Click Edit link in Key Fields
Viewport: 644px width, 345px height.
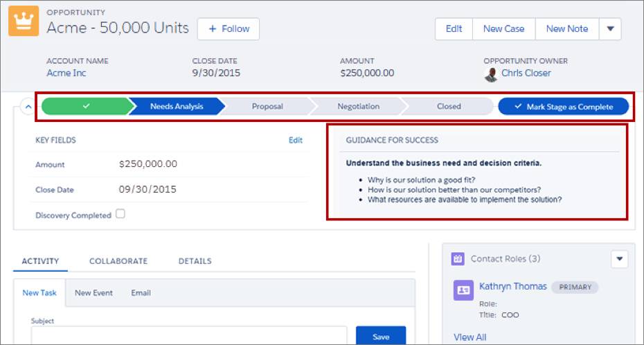coord(295,140)
